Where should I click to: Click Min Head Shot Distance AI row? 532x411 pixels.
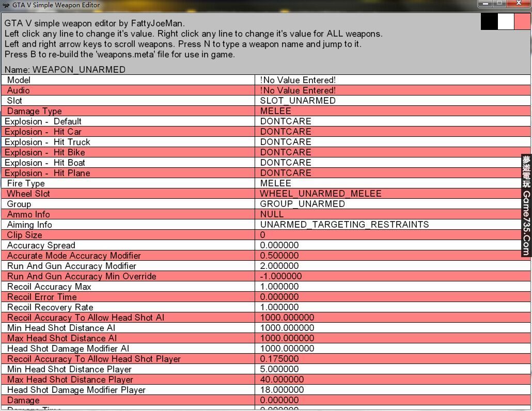coord(266,328)
